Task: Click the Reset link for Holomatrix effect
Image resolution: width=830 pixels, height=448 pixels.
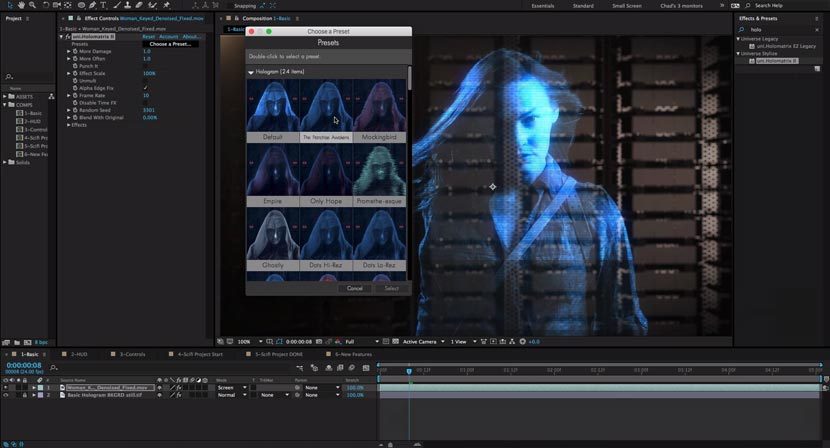Action: pyautogui.click(x=149, y=37)
